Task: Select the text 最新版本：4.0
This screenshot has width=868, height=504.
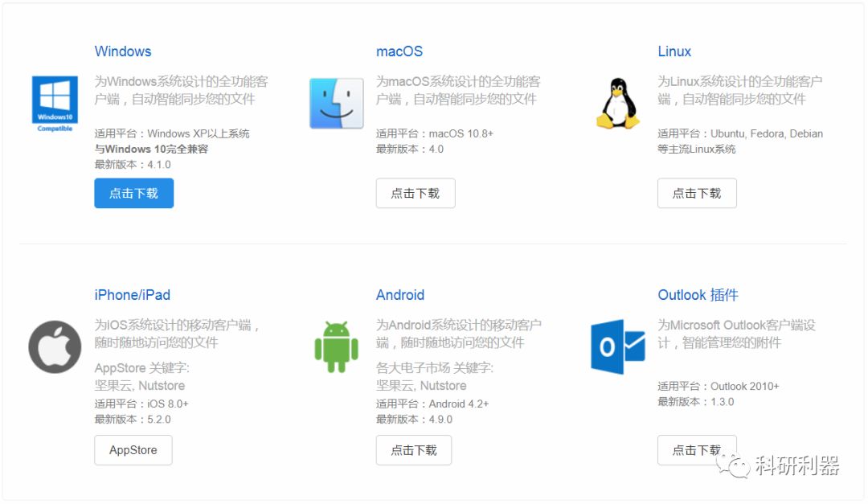Action: 410,149
